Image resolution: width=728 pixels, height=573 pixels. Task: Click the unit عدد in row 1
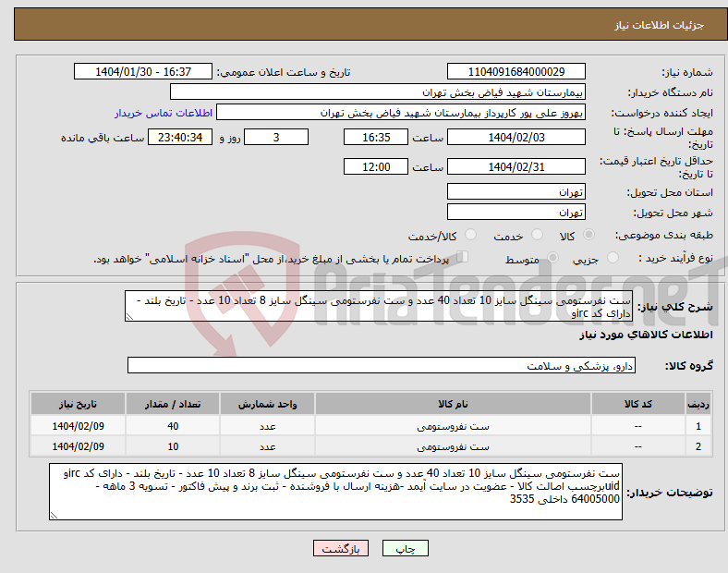point(268,426)
